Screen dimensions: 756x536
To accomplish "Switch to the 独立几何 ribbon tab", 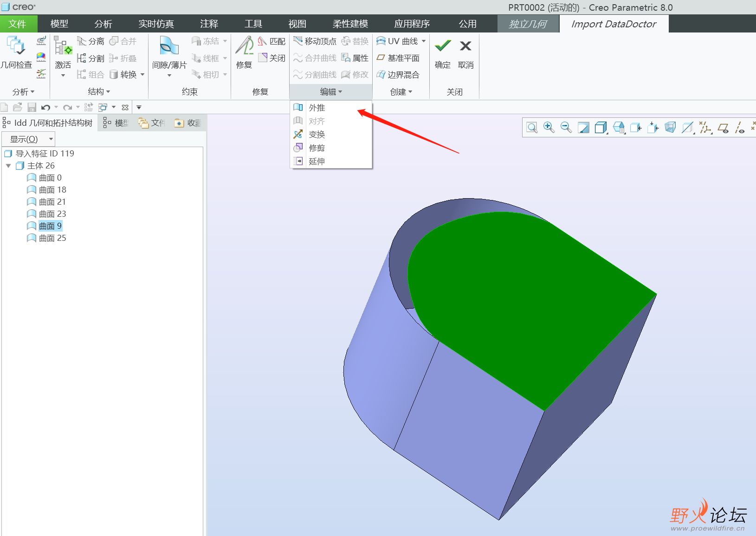I will [x=528, y=24].
